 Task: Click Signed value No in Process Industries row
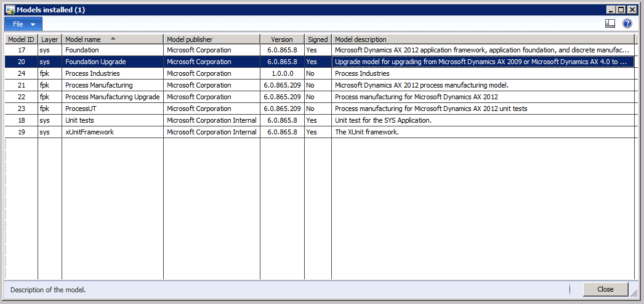click(x=318, y=73)
